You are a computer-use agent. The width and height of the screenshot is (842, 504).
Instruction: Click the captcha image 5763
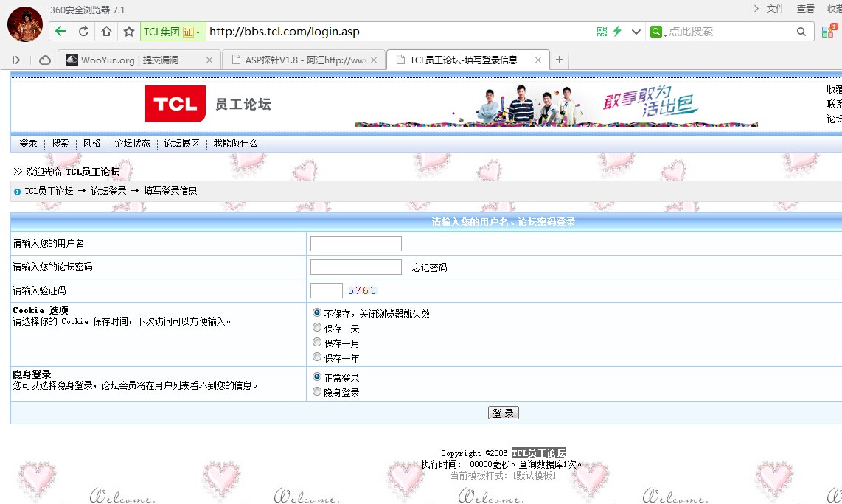click(x=362, y=290)
